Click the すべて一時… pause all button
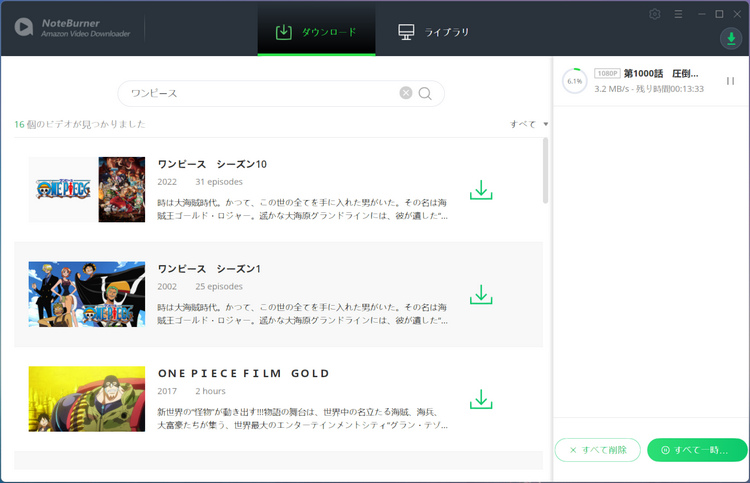Viewport: 750px width, 483px height. pyautogui.click(x=697, y=450)
